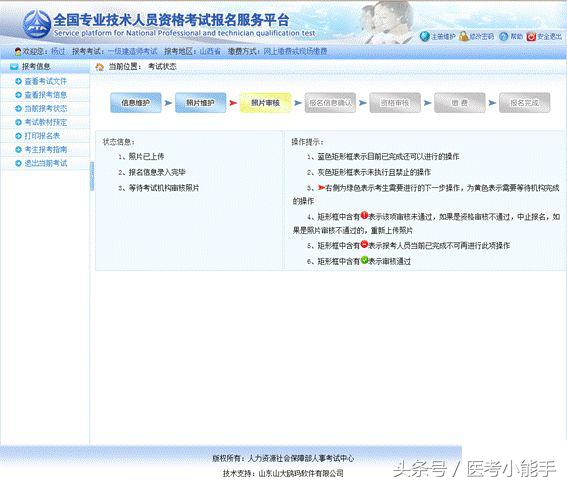The width and height of the screenshot is (567, 484).
Task: Open 考生报考指南 in the sidebar
Action: pyautogui.click(x=46, y=149)
